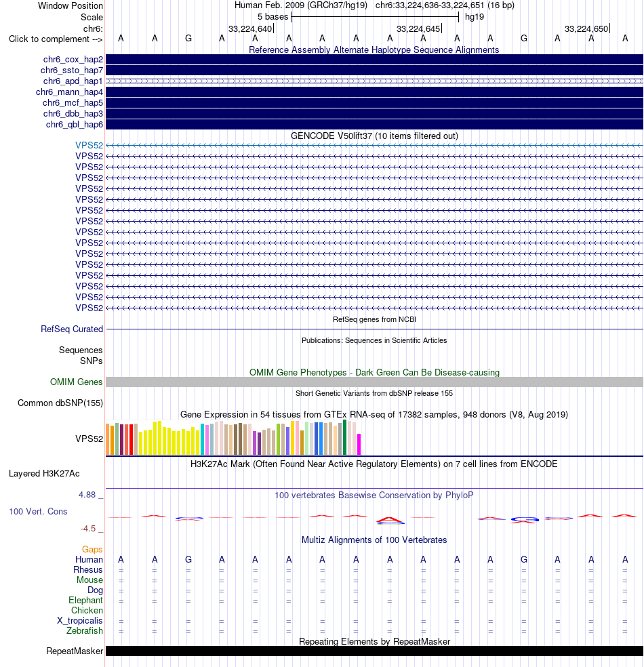Click the RefSeq Curated gene line
Screen dimensions: 644x667
point(374,329)
